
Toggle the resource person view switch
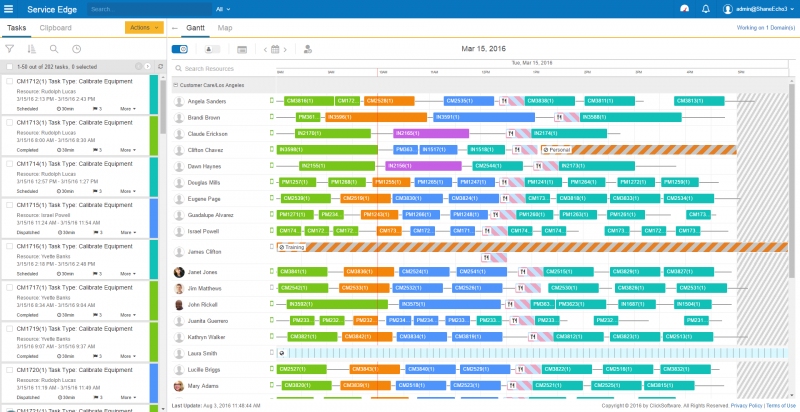pos(212,49)
